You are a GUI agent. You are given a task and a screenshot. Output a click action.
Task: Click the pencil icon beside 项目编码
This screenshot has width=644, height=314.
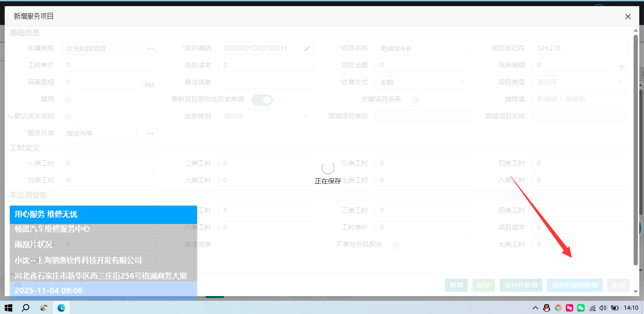[x=307, y=48]
